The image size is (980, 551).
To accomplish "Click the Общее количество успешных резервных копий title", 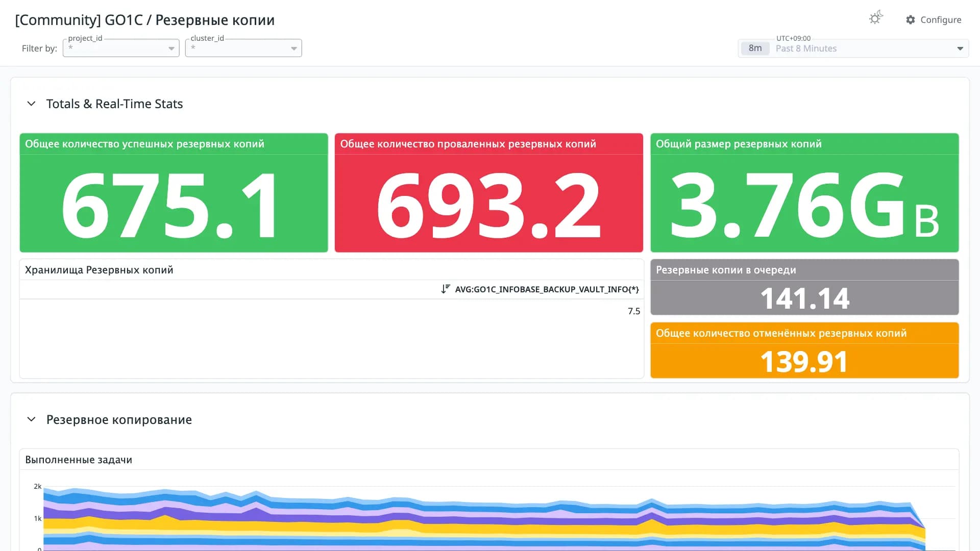I will tap(144, 144).
